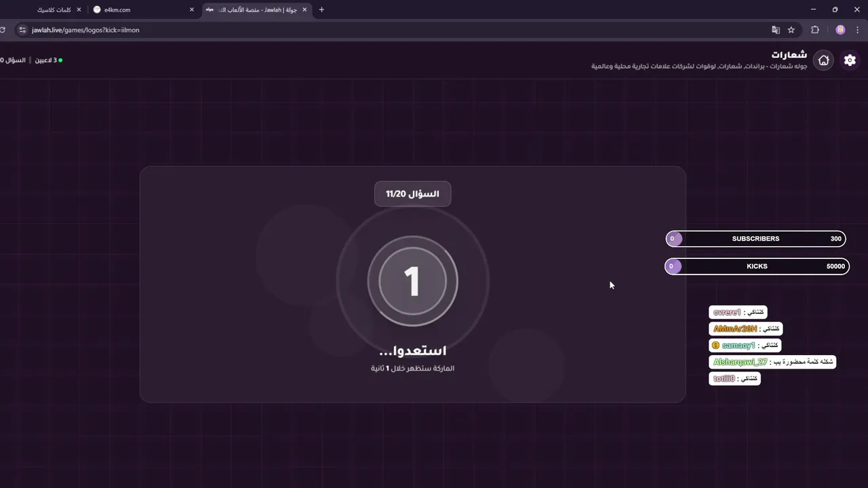The image size is (868, 488).
Task: Click the address bar URL jawlah.live
Action: point(85,30)
